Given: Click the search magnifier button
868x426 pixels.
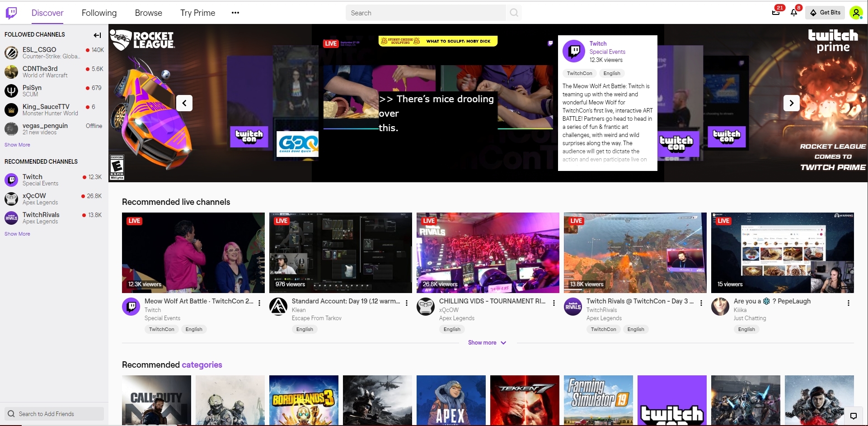Looking at the screenshot, I should coord(514,13).
